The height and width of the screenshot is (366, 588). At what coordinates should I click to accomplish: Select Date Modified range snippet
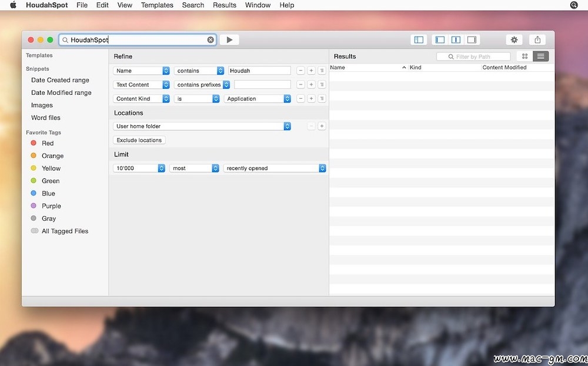pos(61,93)
